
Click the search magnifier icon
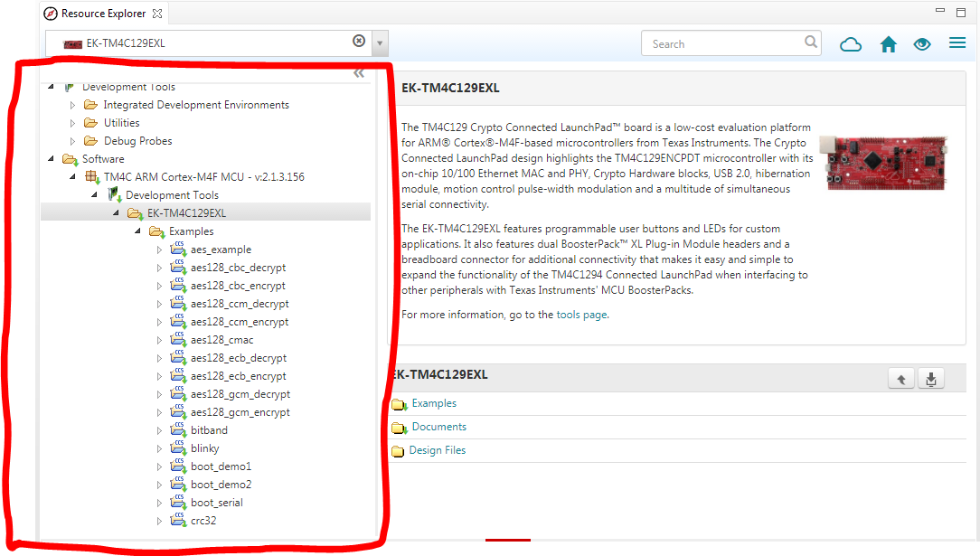(x=811, y=42)
